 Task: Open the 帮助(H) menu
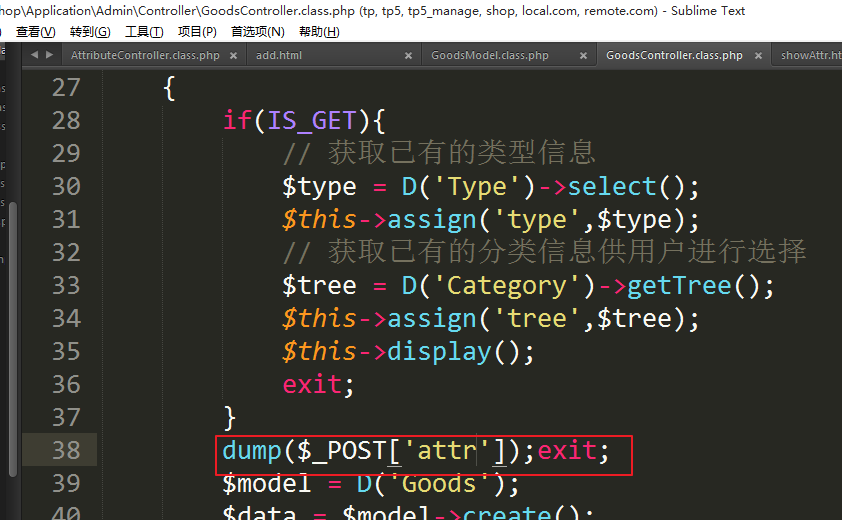click(319, 32)
